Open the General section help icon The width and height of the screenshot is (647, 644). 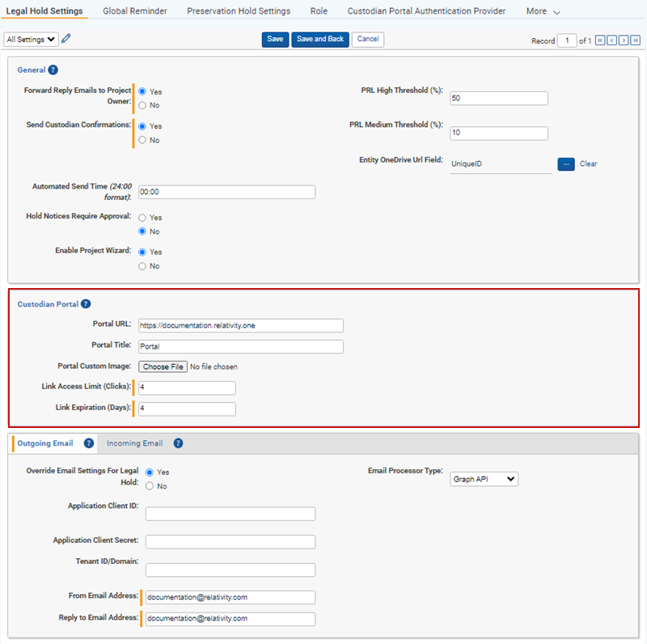[53, 70]
